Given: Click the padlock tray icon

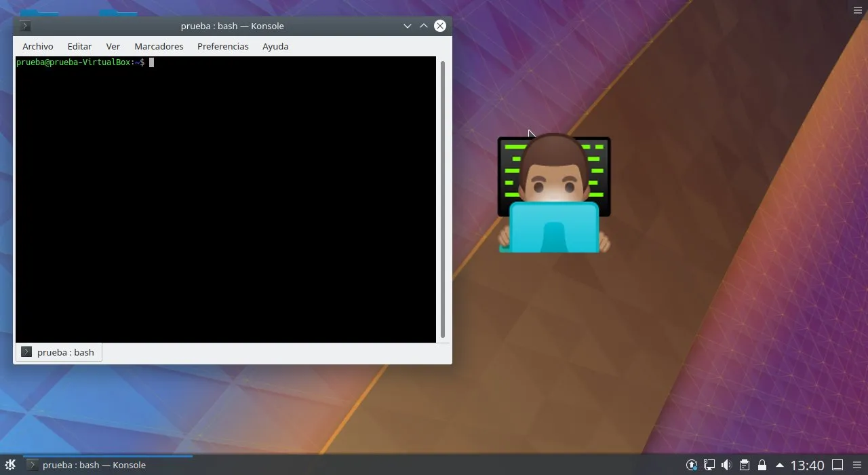Looking at the screenshot, I should (762, 465).
